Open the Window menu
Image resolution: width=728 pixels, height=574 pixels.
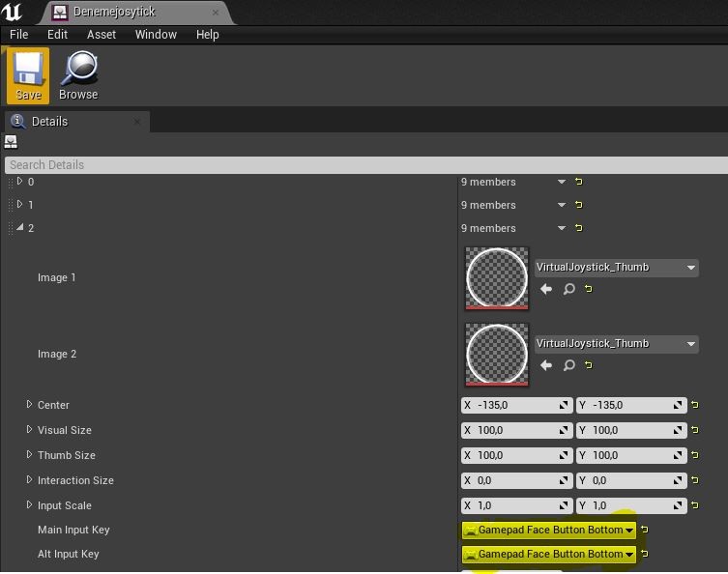(156, 35)
